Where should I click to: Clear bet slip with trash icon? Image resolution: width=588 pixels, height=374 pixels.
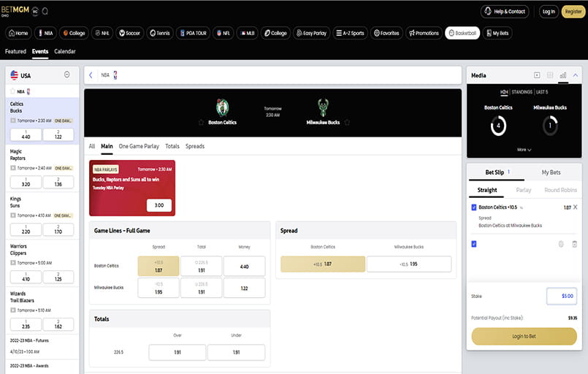pos(575,244)
